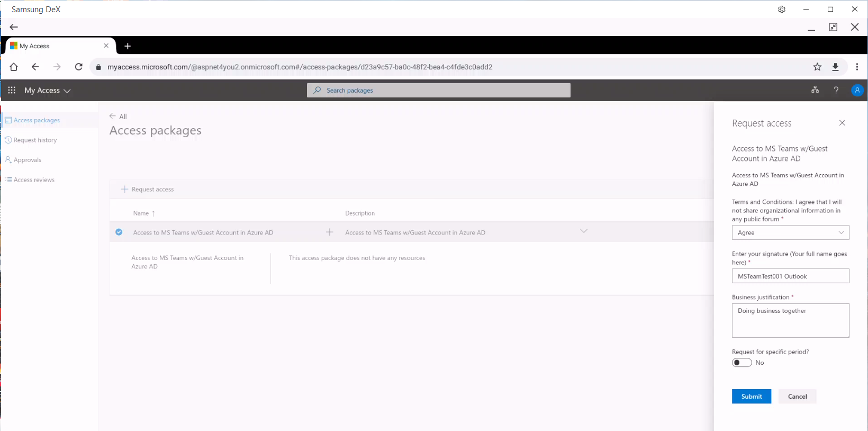Click the browser forward arrow
868x431 pixels.
pos(57,67)
